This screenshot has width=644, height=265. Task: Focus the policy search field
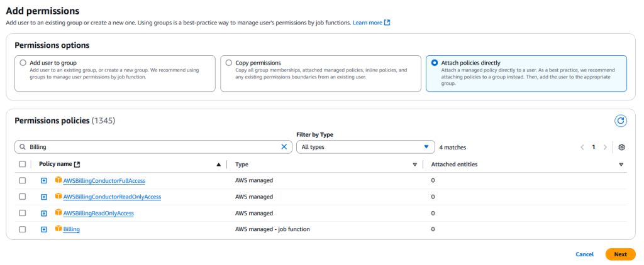pos(153,147)
